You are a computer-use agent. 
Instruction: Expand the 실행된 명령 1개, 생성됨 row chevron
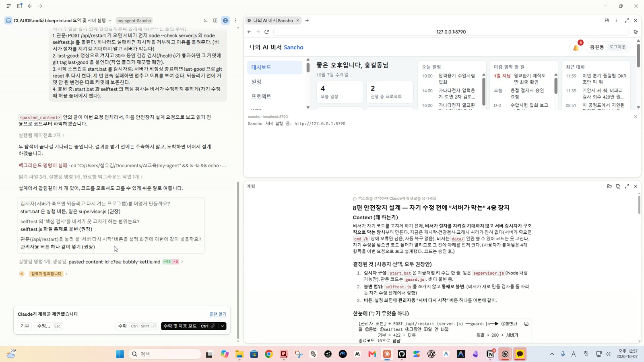[x=182, y=262]
